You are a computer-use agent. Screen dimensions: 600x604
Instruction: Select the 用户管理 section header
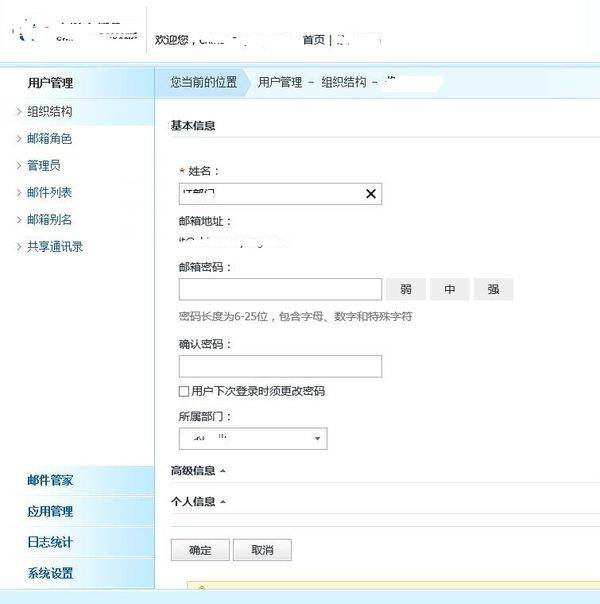[50, 83]
